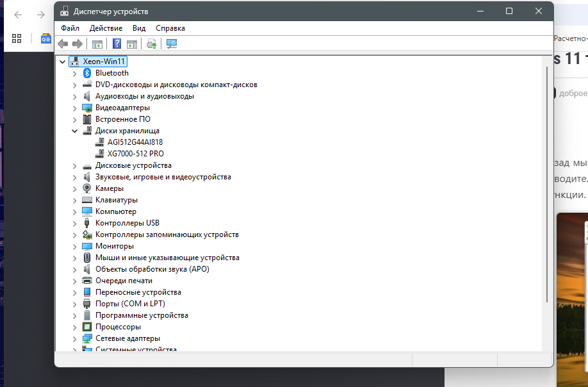Click the mouse icon of Мыши row
This screenshot has width=588, height=387.
coord(87,258)
